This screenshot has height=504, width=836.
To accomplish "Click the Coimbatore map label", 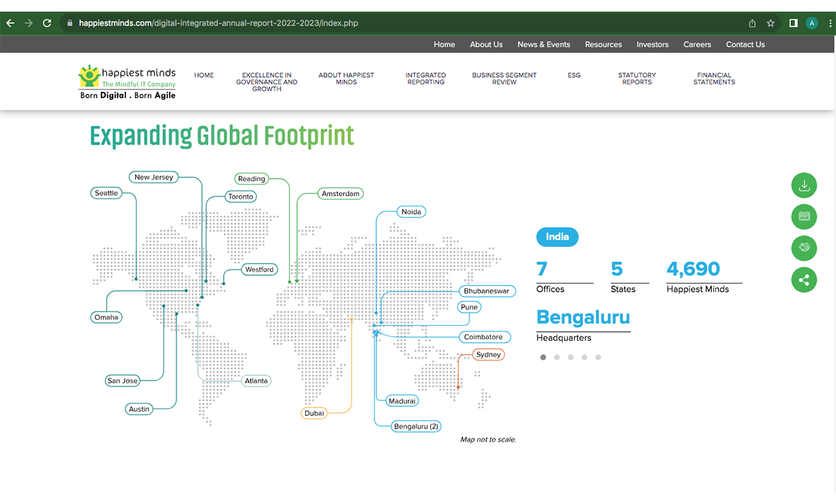I will [x=484, y=337].
